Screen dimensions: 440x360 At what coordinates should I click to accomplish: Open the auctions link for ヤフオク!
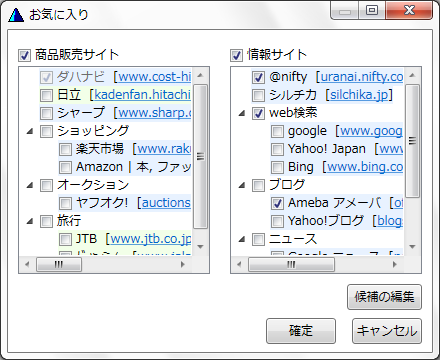(166, 203)
